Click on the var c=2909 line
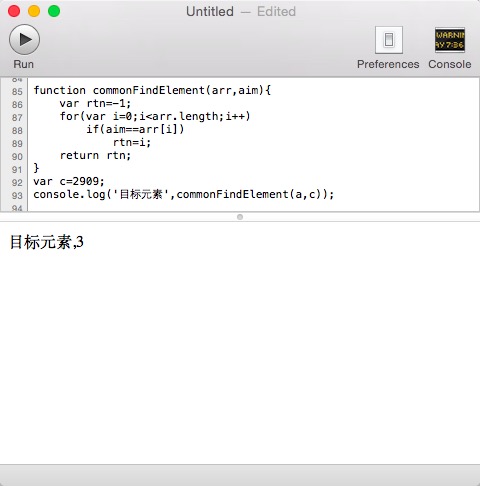The height and width of the screenshot is (486, 480). pyautogui.click(x=69, y=181)
